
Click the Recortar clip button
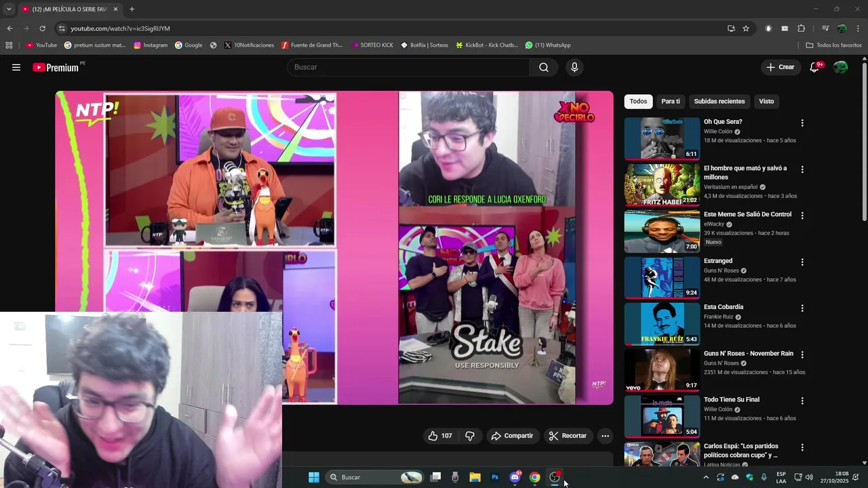point(568,436)
